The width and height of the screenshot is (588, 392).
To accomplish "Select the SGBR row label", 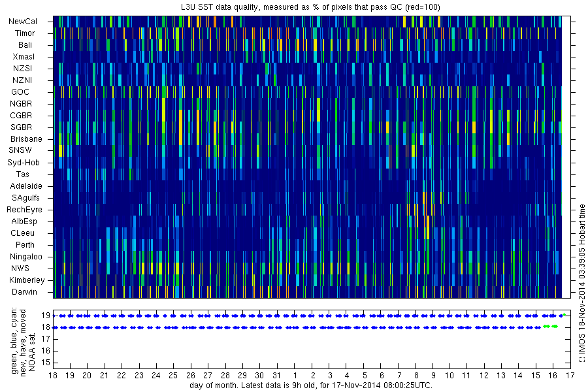I will click(21, 127).
